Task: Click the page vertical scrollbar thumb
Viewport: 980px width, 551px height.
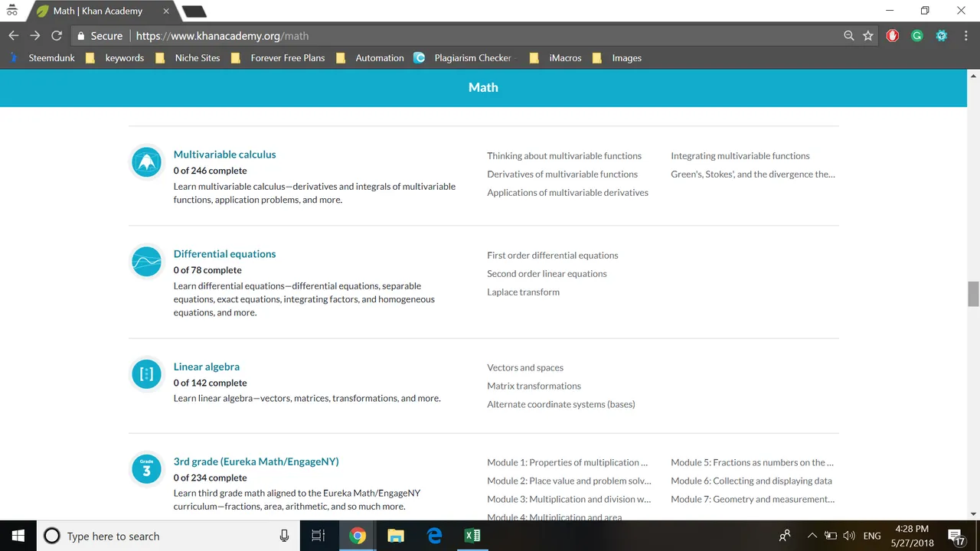Action: (x=973, y=294)
